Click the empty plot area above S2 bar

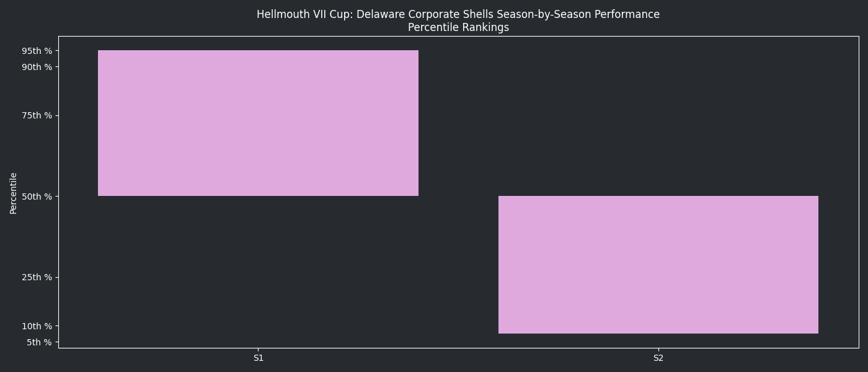pos(658,118)
